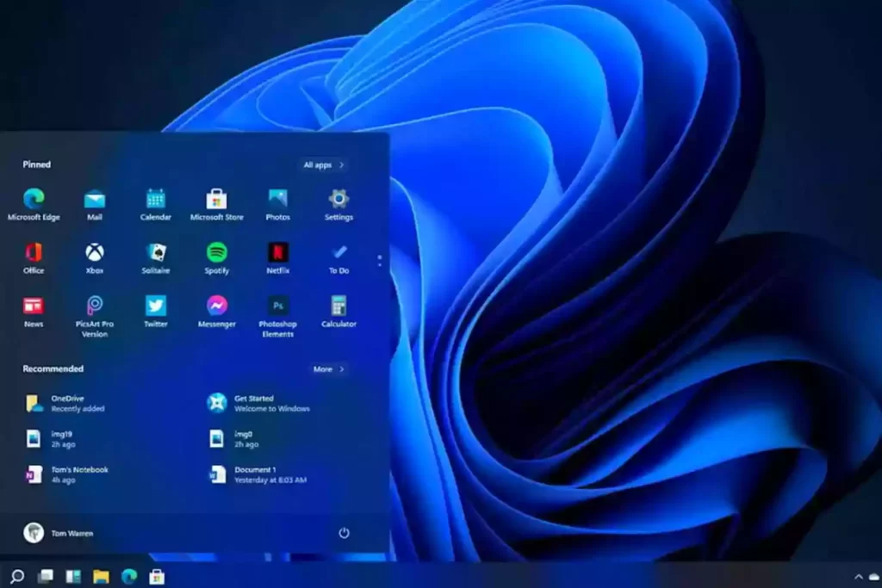
Task: Launch Messenger
Action: tap(216, 312)
